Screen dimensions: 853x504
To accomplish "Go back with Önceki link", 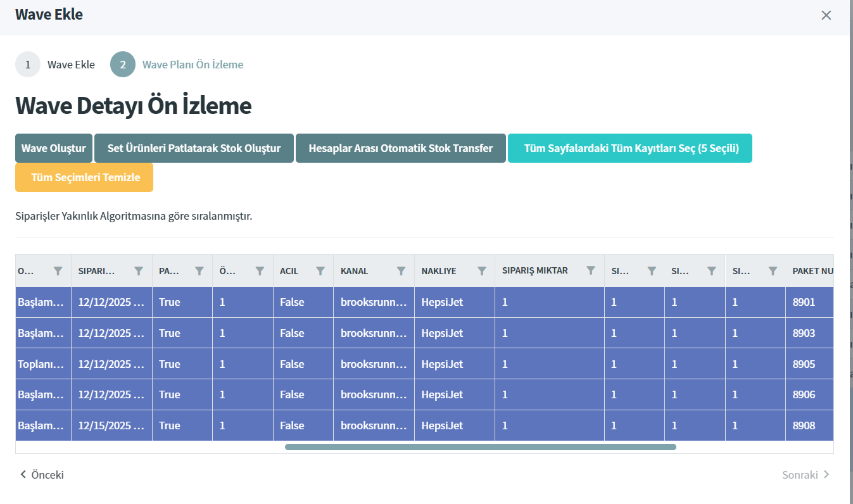I will pos(42,475).
